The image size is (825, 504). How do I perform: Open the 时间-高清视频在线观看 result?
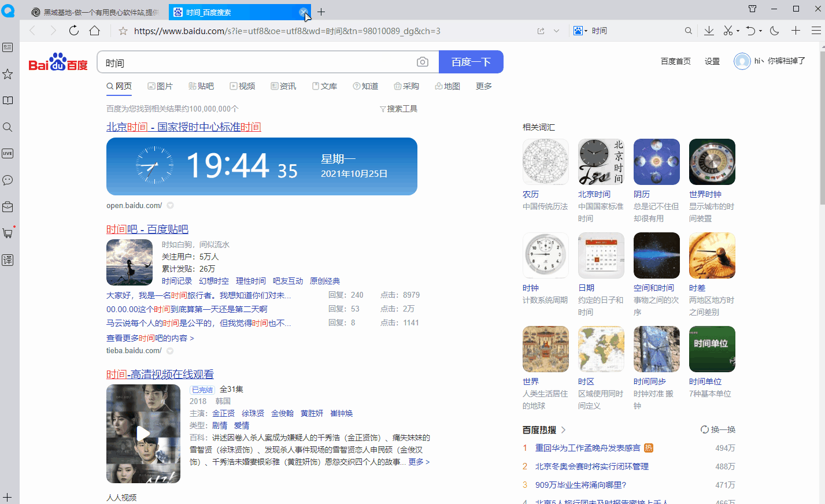[x=160, y=375]
